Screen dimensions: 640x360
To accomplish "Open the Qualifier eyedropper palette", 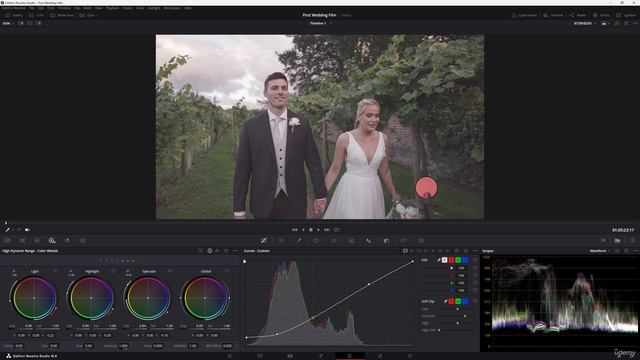I will pos(299,240).
